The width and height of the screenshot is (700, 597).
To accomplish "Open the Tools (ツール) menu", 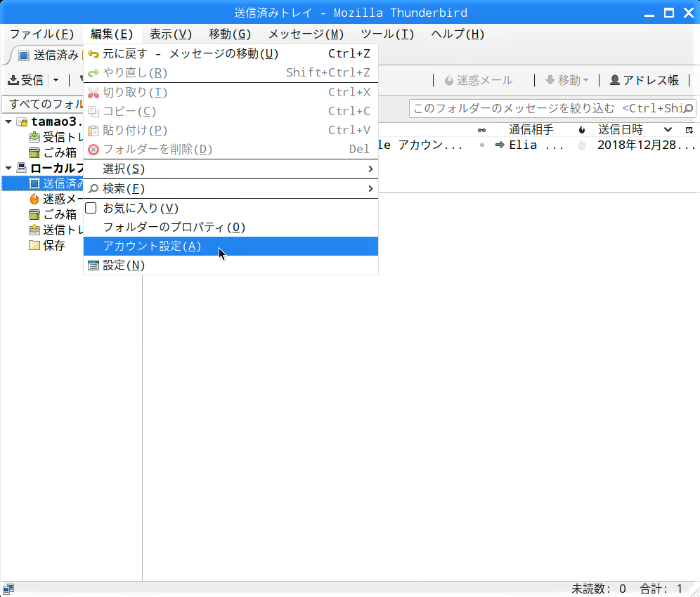I will [x=387, y=34].
